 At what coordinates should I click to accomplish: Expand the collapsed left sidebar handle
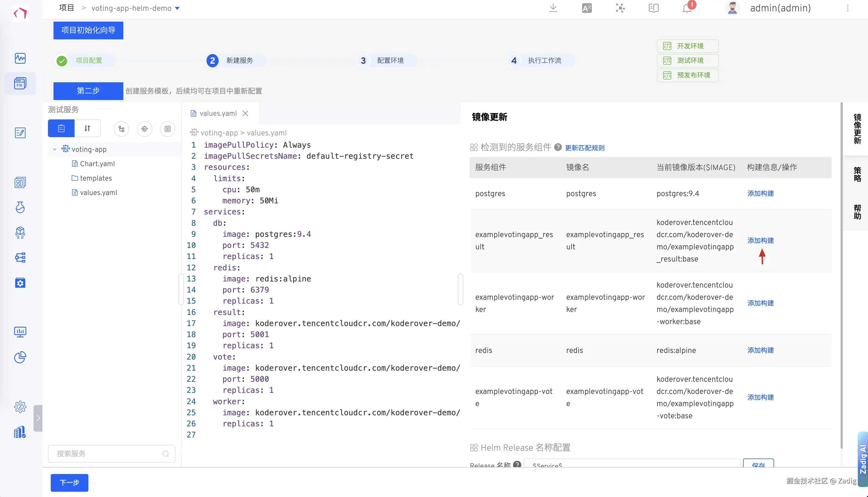click(38, 418)
